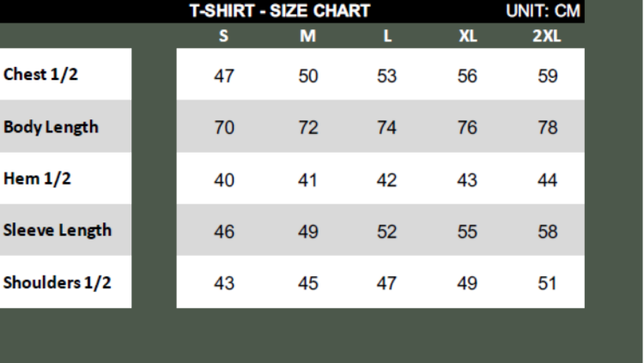Click the Sleeve Length row label
This screenshot has height=363, width=644.
click(58, 230)
